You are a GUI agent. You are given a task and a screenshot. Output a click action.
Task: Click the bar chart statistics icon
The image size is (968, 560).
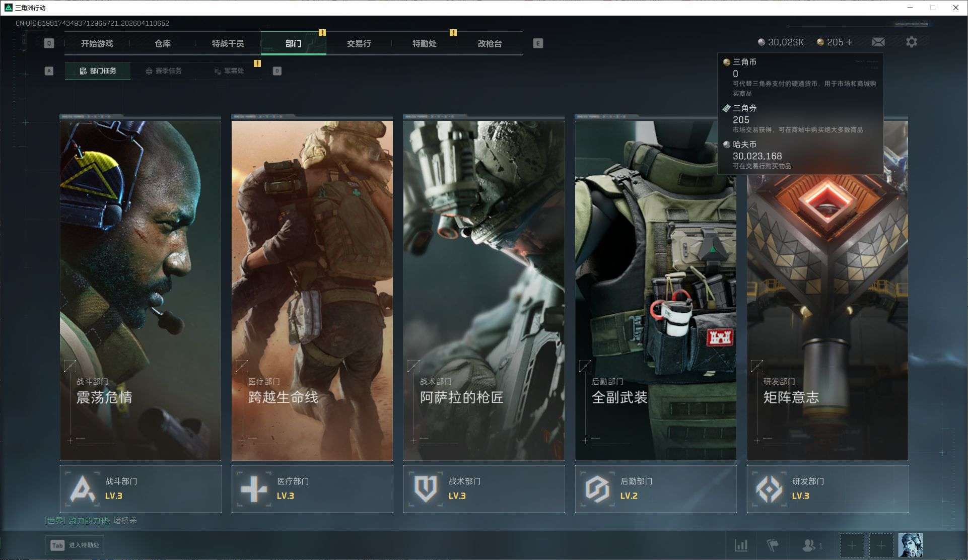pyautogui.click(x=741, y=545)
